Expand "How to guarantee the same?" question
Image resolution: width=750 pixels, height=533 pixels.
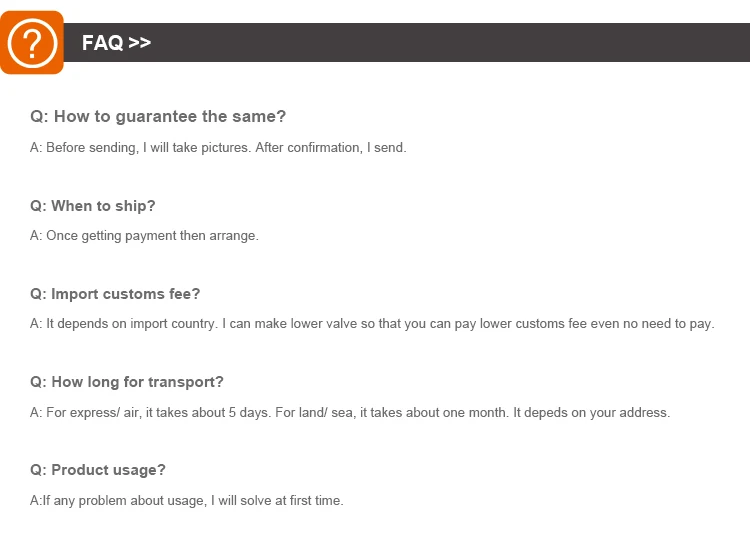158,117
